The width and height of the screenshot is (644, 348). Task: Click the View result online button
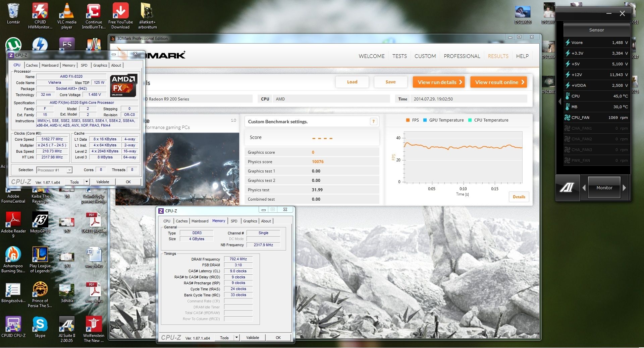pyautogui.click(x=498, y=82)
